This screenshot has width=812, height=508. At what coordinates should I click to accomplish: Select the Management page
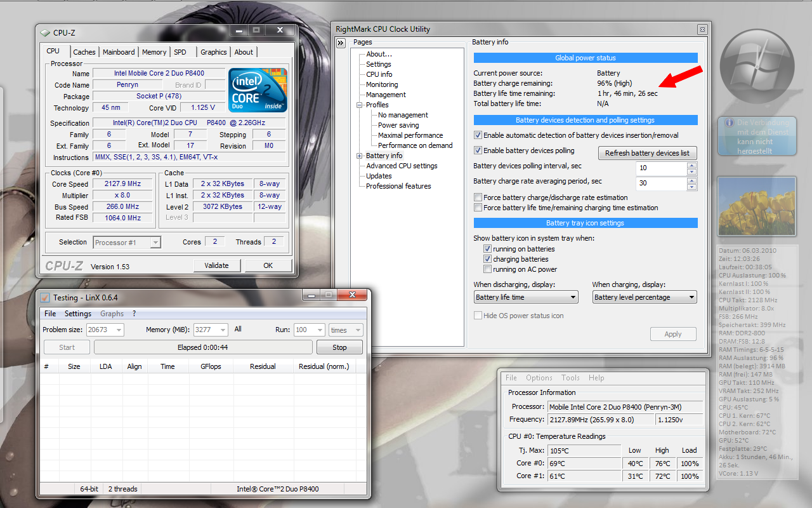(386, 95)
